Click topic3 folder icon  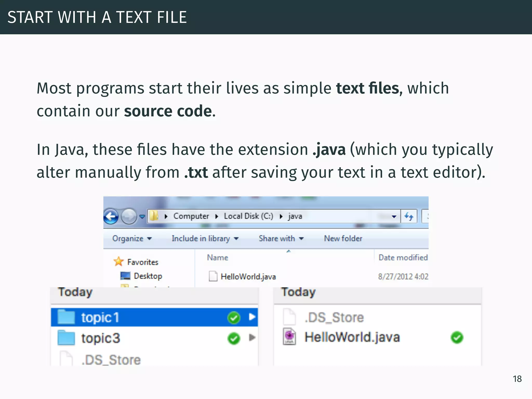66,338
